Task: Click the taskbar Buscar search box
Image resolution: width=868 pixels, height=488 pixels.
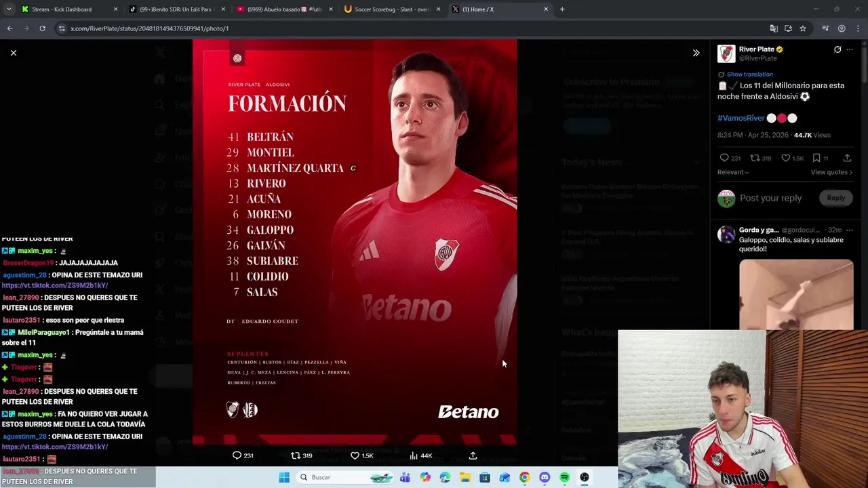Action: 346,477
